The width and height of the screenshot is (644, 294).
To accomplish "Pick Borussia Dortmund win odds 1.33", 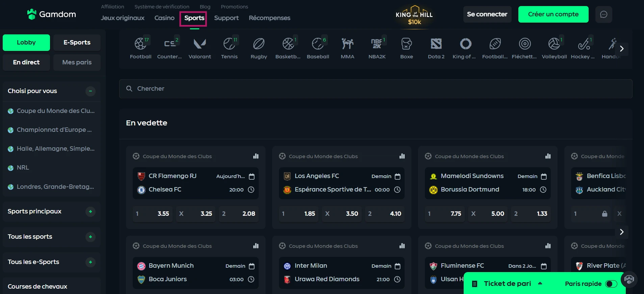I will 531,214.
